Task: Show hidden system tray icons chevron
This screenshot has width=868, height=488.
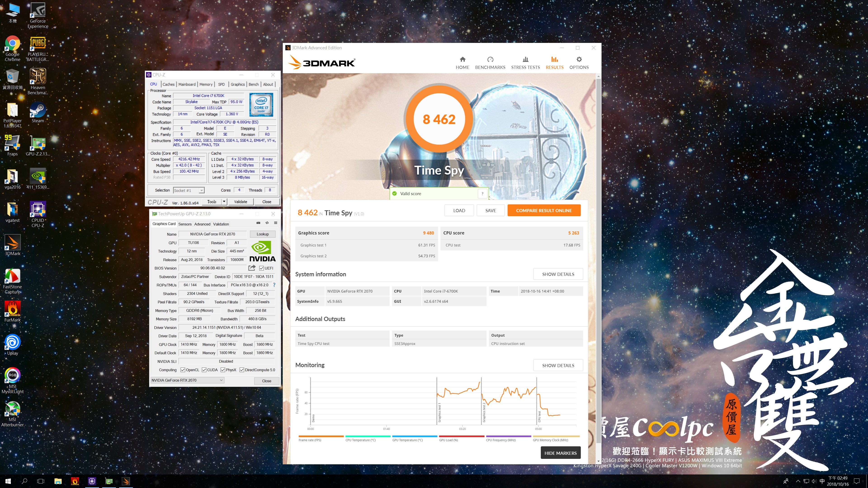Action: 798,481
